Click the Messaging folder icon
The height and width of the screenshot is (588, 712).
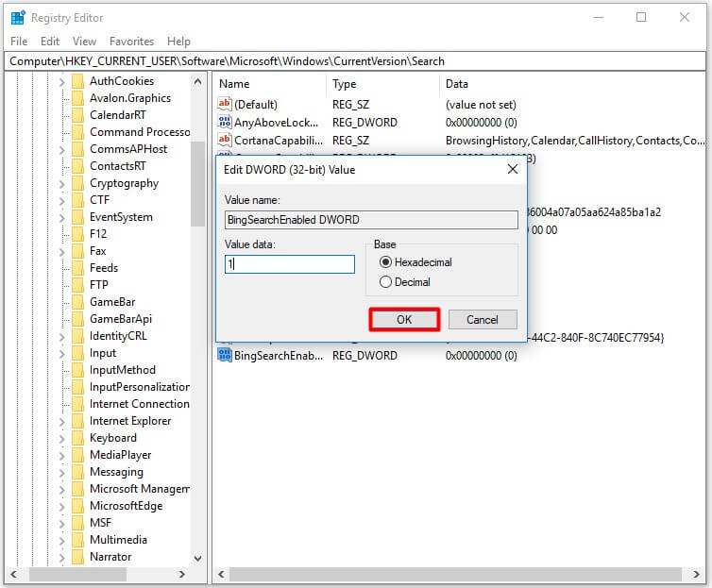pyautogui.click(x=78, y=472)
